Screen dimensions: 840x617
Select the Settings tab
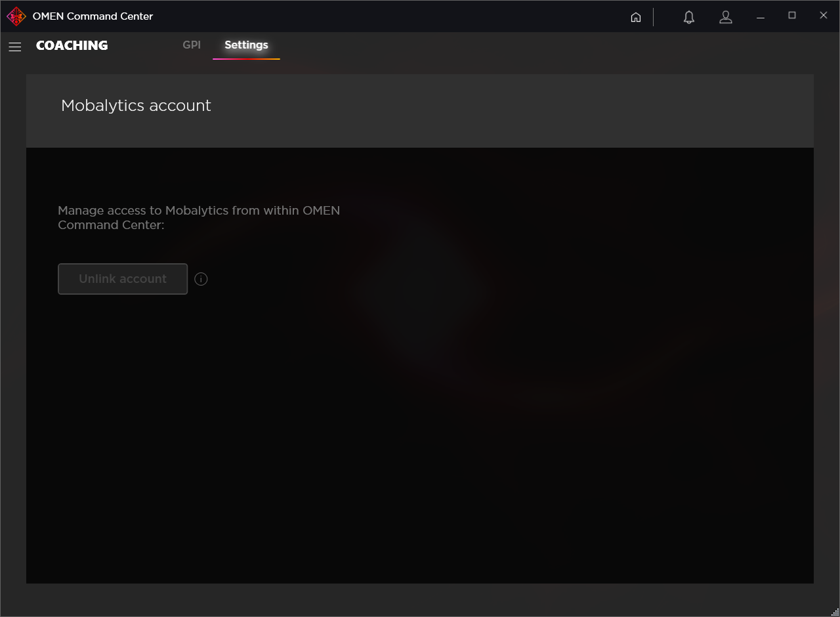[x=246, y=45]
